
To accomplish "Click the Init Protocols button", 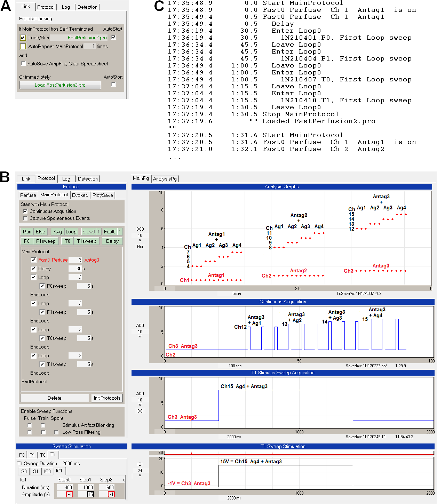I will [x=107, y=398].
